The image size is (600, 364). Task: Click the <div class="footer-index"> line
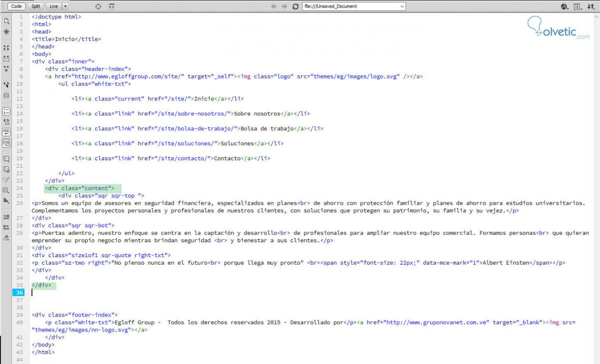click(74, 315)
